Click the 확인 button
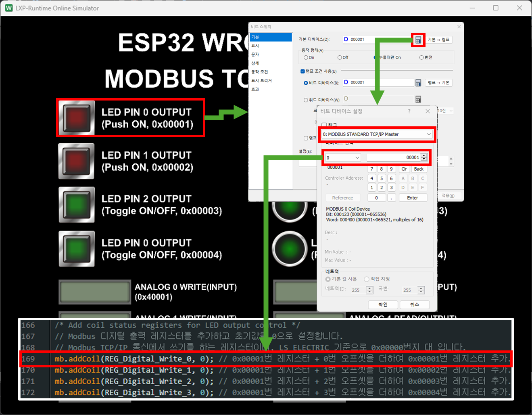The height and width of the screenshot is (415, 532). (383, 305)
